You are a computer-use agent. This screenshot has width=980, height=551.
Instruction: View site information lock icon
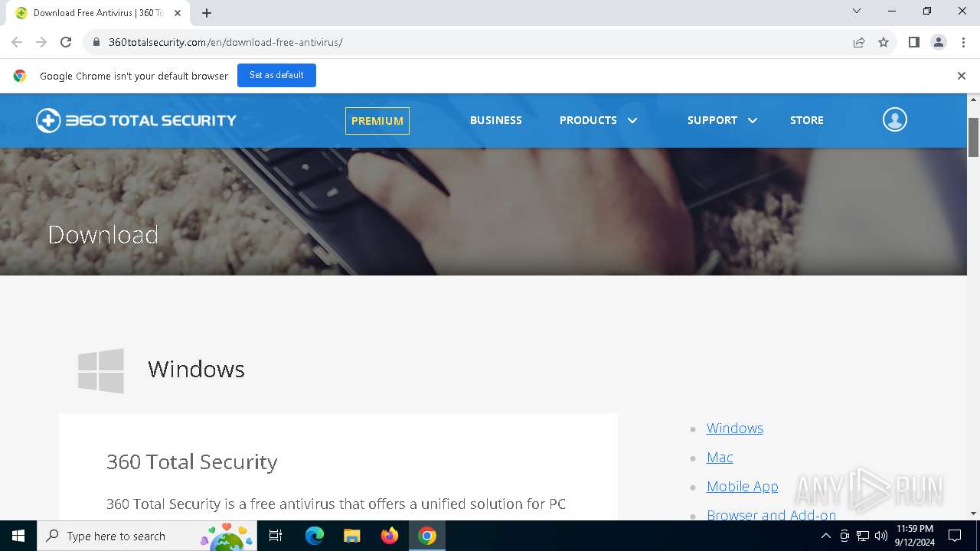pos(96,42)
